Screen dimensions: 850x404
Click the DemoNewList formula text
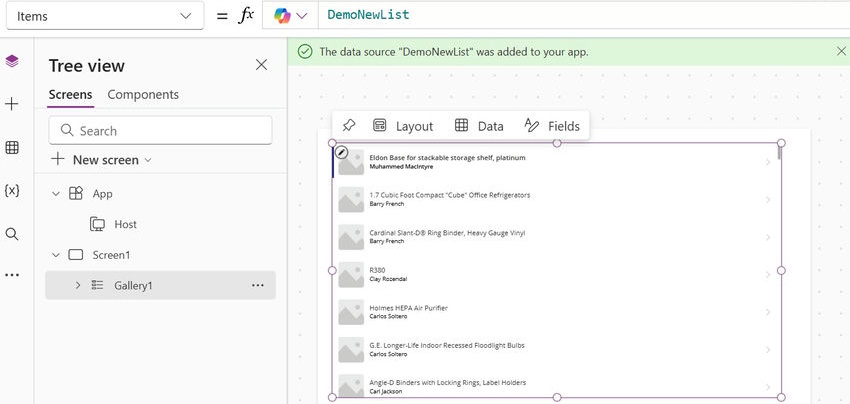coord(368,15)
